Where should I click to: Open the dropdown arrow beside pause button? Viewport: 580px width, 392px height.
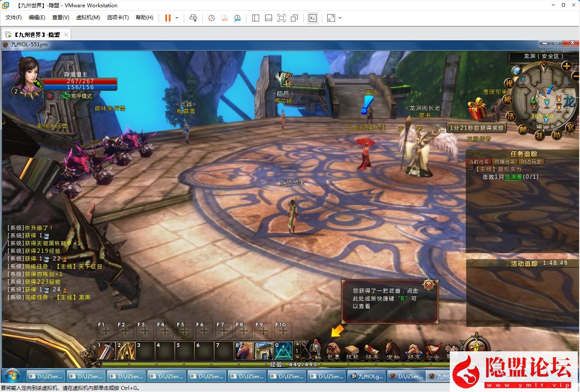pos(177,18)
